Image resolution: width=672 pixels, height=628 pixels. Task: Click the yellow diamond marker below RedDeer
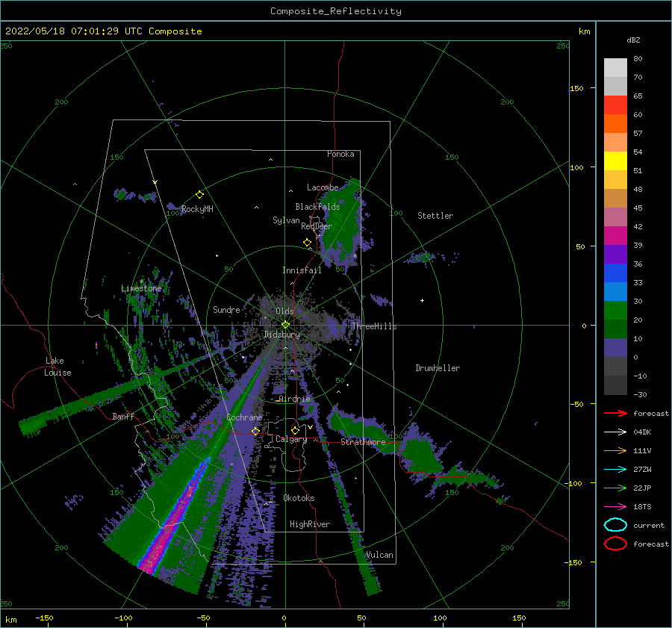[x=308, y=243]
